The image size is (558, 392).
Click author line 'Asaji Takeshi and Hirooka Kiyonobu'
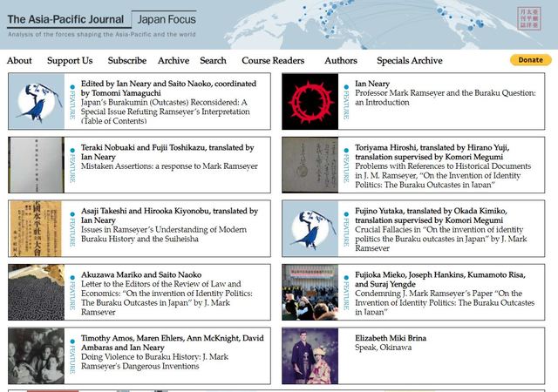coord(169,215)
